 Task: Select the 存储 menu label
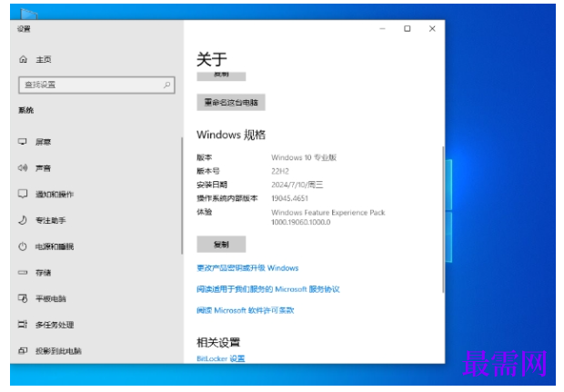tap(43, 273)
